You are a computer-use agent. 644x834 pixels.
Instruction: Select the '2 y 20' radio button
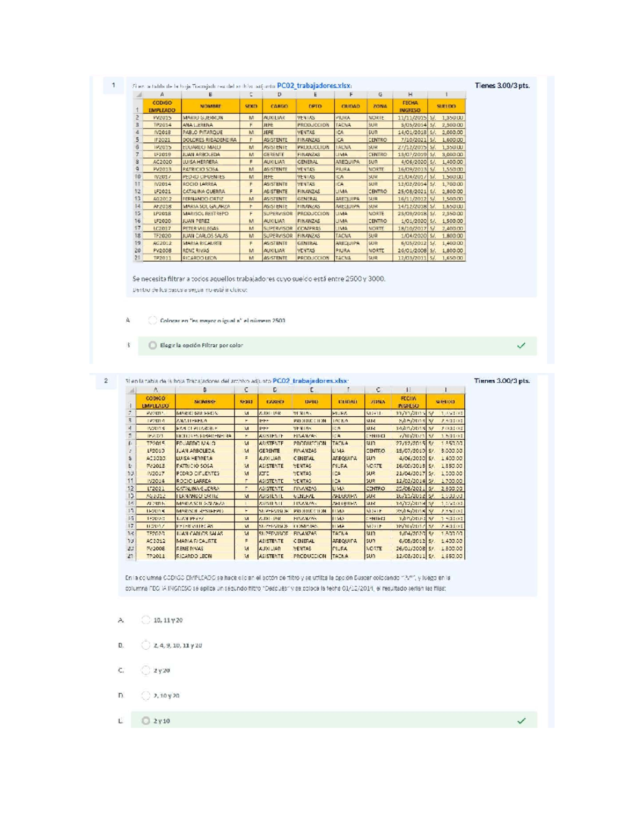point(145,670)
